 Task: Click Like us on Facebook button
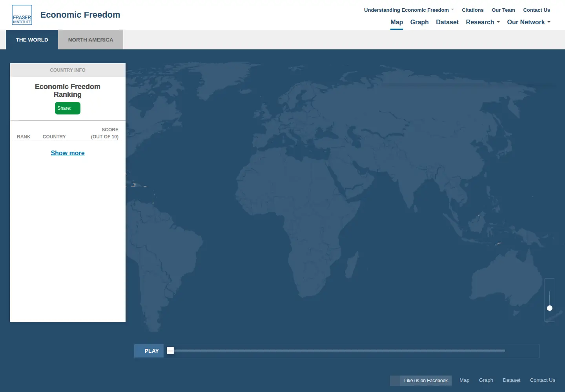click(421, 381)
